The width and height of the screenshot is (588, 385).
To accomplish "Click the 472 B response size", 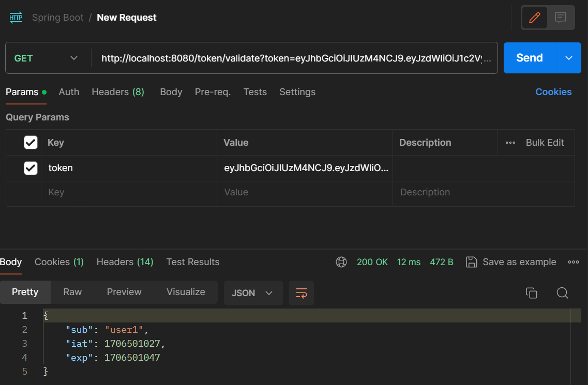I will click(x=441, y=262).
